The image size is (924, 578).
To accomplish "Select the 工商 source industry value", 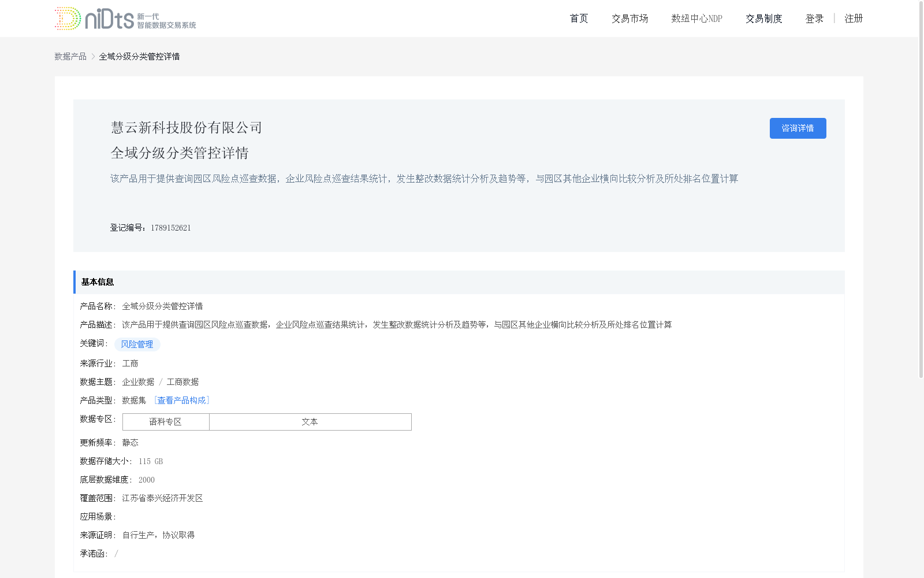I will pos(130,364).
